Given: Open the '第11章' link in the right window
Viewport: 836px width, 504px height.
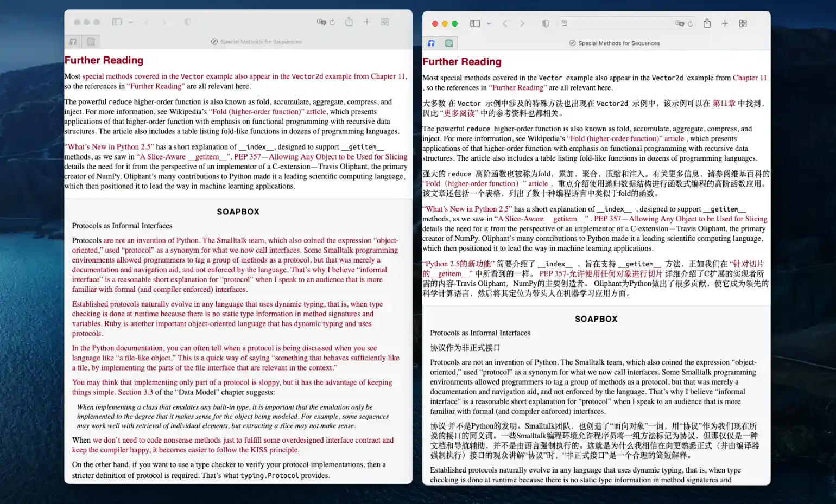Looking at the screenshot, I should coord(724,103).
